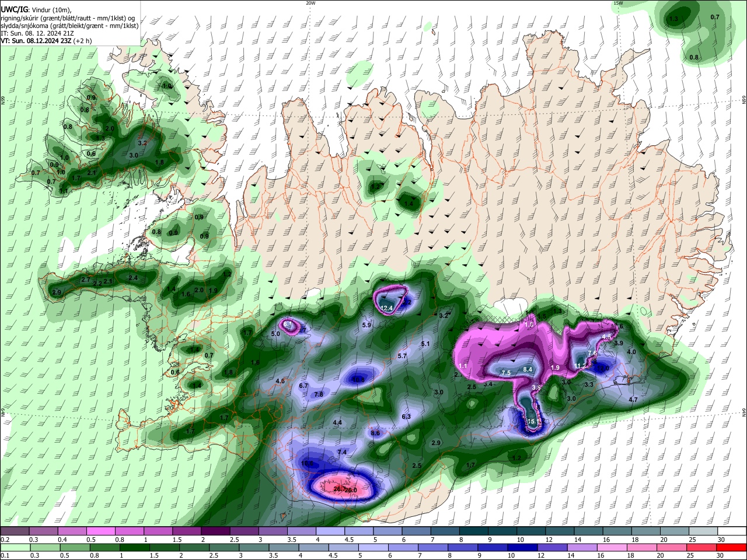Click the 7.8 precipitation value

click(319, 395)
